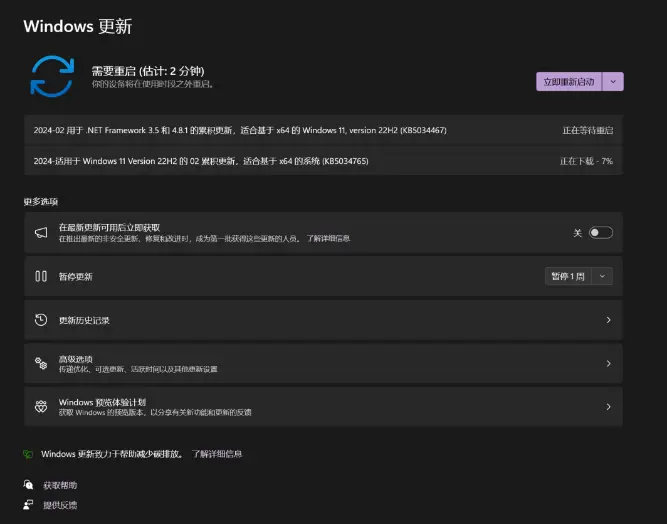Toggle the 在最新更新可用后立即获取 switch
The height and width of the screenshot is (524, 667).
601,233
